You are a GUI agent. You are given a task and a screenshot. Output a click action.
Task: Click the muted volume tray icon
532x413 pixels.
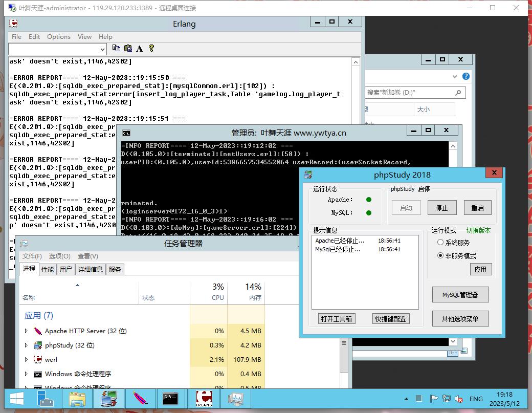coord(459,399)
